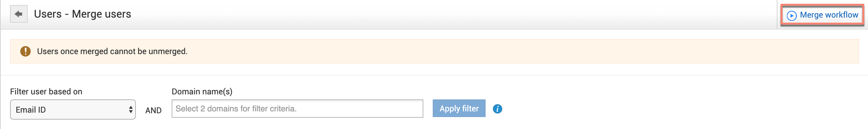Click the 'Users - Merge users' page title
868x129 pixels.
[82, 14]
